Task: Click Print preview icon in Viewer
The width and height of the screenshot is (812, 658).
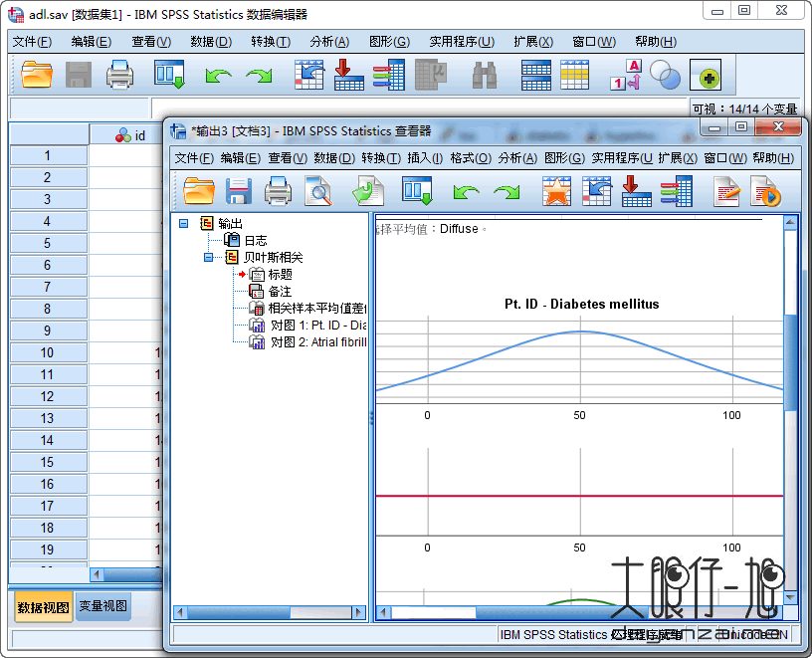Action: (x=317, y=191)
